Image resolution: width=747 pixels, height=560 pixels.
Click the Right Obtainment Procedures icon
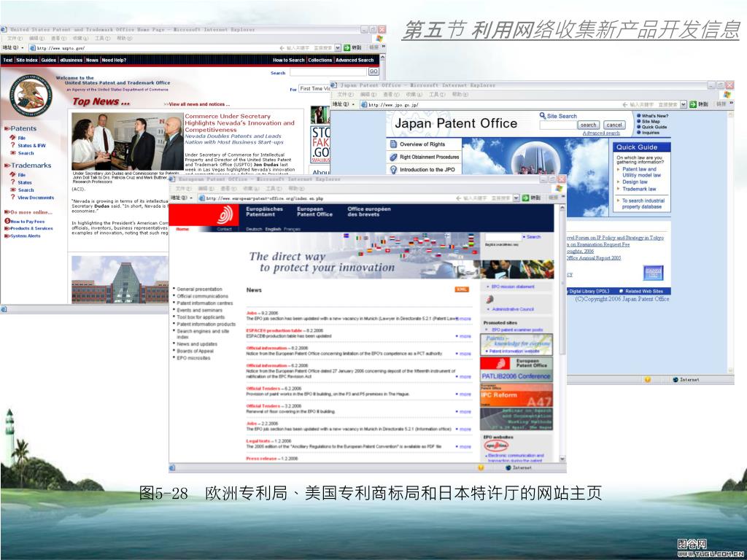coord(393,157)
